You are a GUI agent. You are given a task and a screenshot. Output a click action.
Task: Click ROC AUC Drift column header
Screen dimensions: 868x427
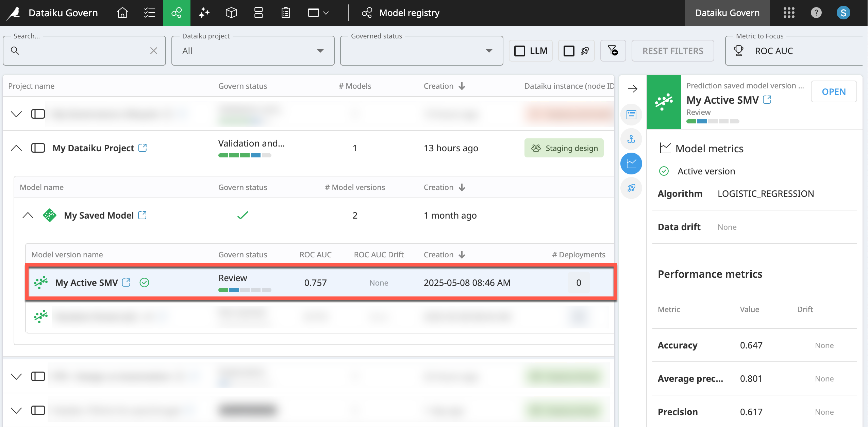coord(379,255)
